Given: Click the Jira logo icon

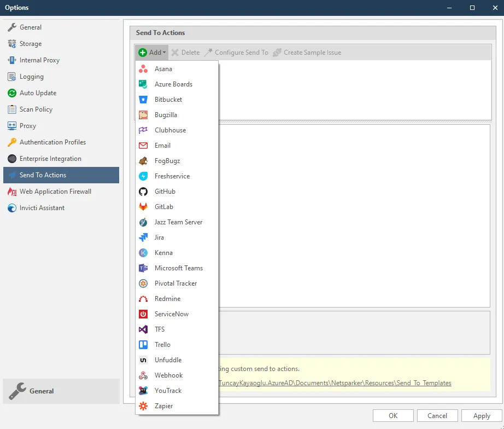Looking at the screenshot, I should (143, 237).
